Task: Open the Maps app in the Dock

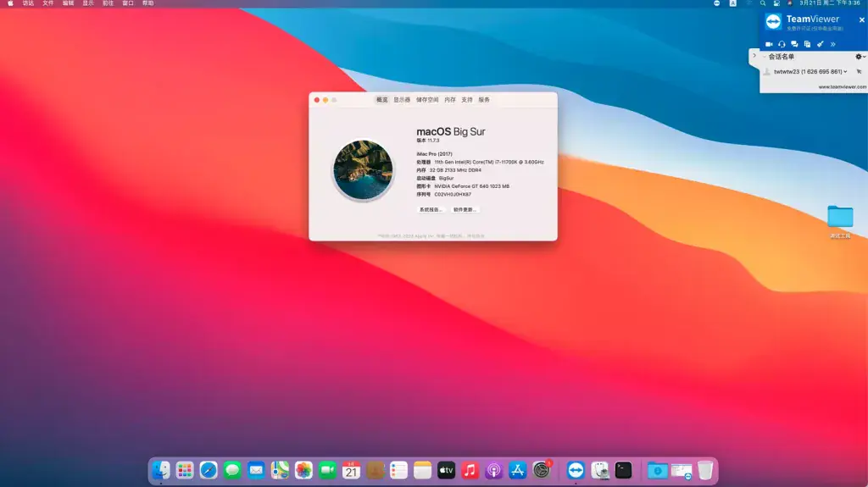Action: point(280,470)
